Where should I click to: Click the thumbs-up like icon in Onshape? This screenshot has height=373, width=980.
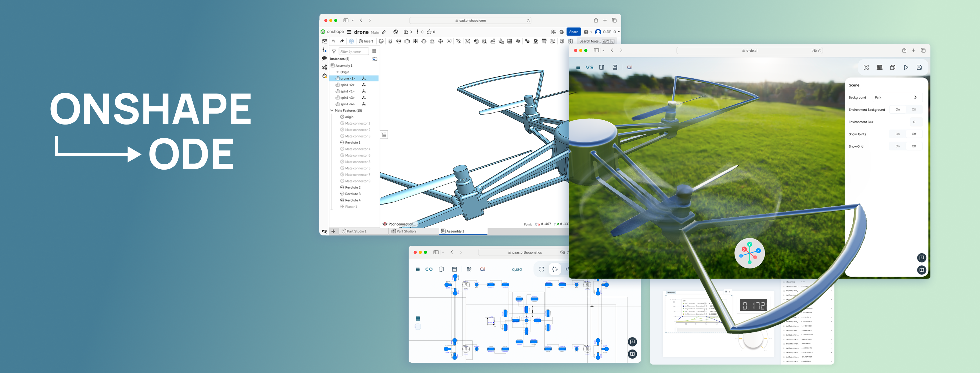[429, 32]
